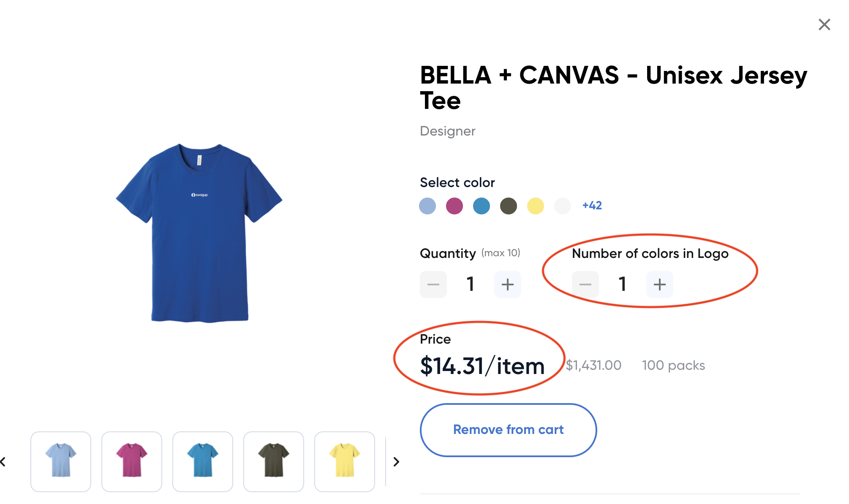849x504 pixels.
Task: Open the full color list via +42
Action: tap(591, 206)
